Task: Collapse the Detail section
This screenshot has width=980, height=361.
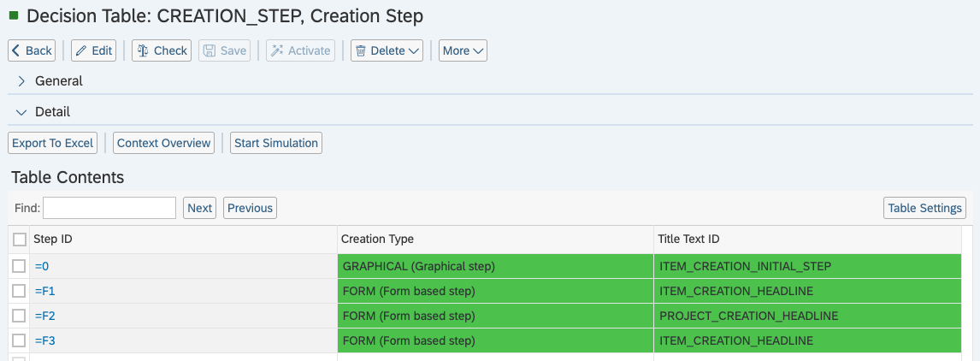Action: pyautogui.click(x=22, y=112)
